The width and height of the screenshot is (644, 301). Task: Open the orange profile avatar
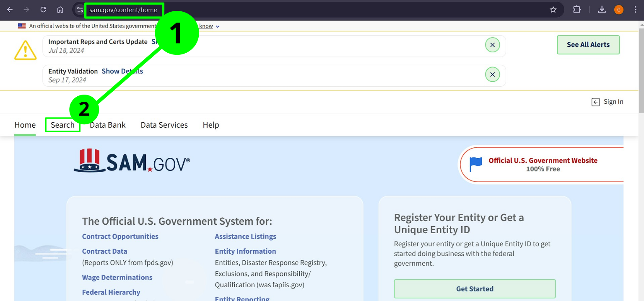point(618,10)
